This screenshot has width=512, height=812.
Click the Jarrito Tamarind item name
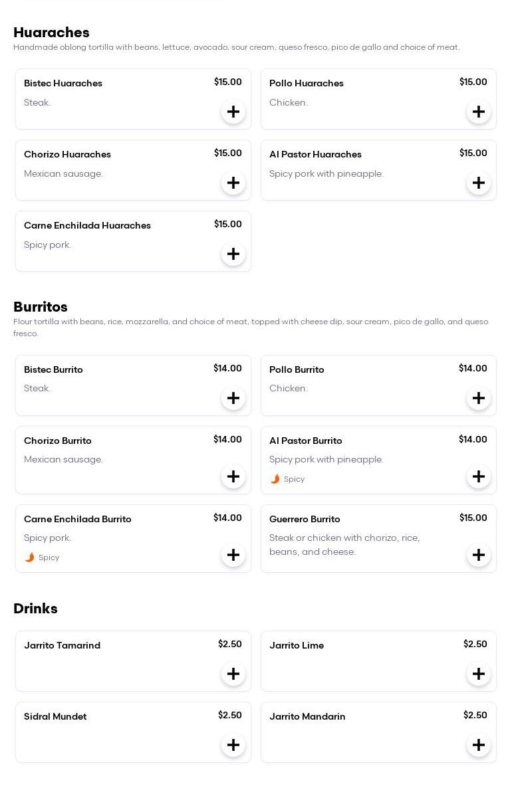[62, 645]
